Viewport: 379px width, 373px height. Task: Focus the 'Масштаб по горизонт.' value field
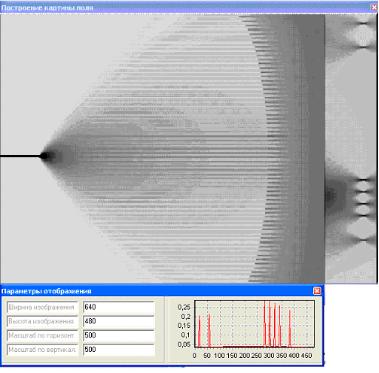(x=118, y=335)
